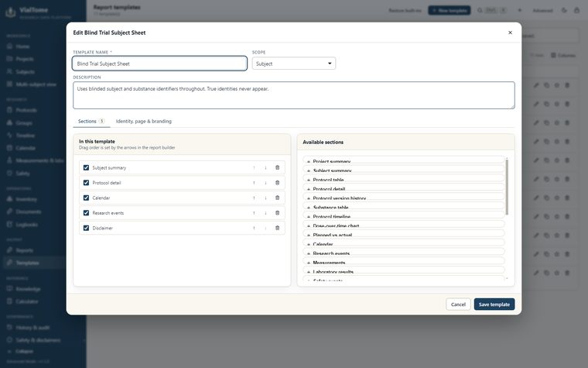
Task: Uncheck the Research events checkbox
Action: tap(86, 213)
